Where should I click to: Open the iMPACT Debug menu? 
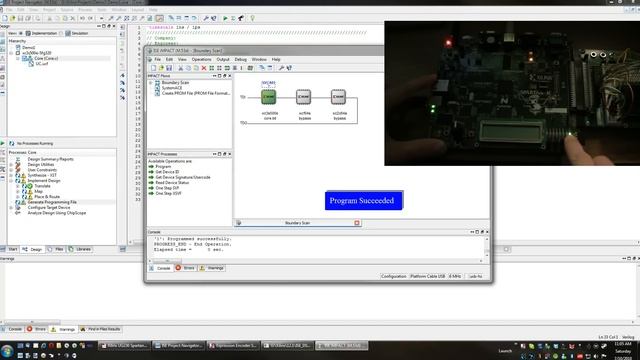(x=240, y=60)
